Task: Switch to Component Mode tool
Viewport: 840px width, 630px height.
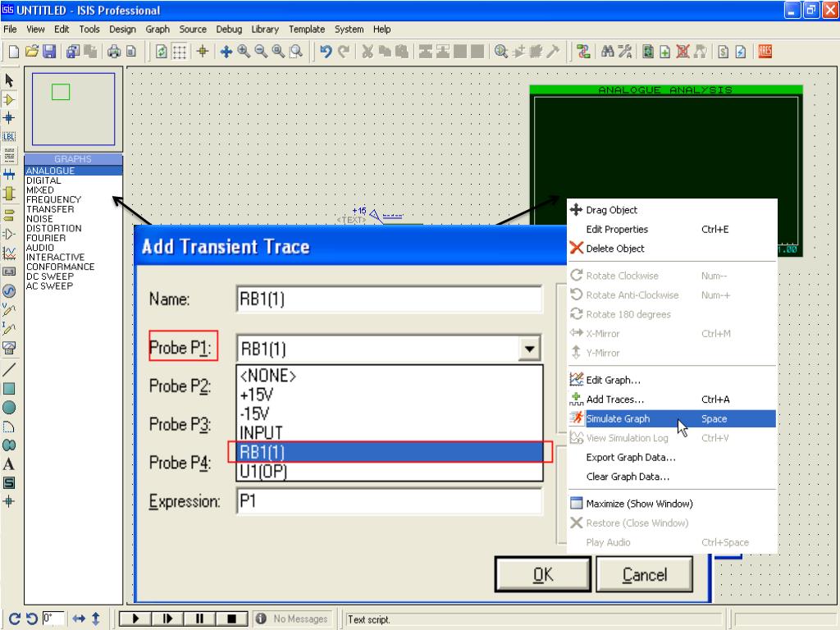Action: (9, 99)
